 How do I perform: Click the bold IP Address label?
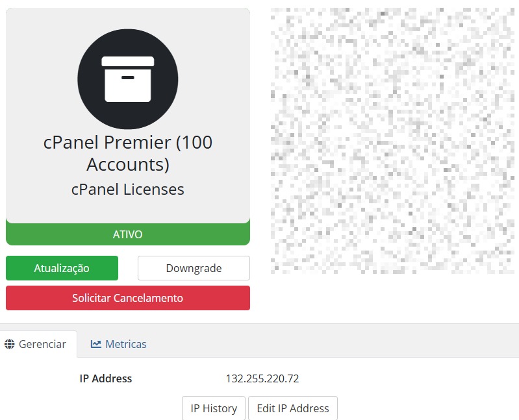(x=105, y=378)
